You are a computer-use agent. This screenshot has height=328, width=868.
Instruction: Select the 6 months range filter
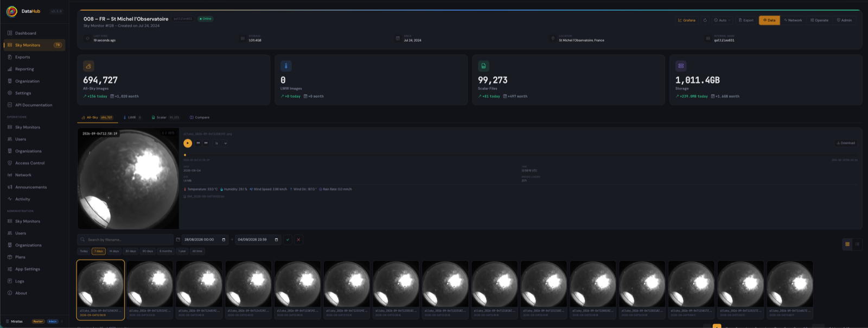coord(166,251)
